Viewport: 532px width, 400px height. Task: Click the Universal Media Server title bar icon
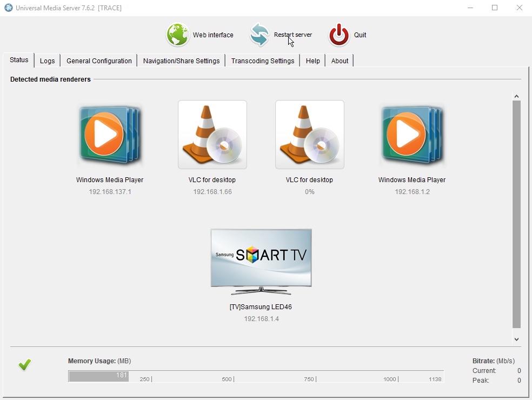click(9, 8)
